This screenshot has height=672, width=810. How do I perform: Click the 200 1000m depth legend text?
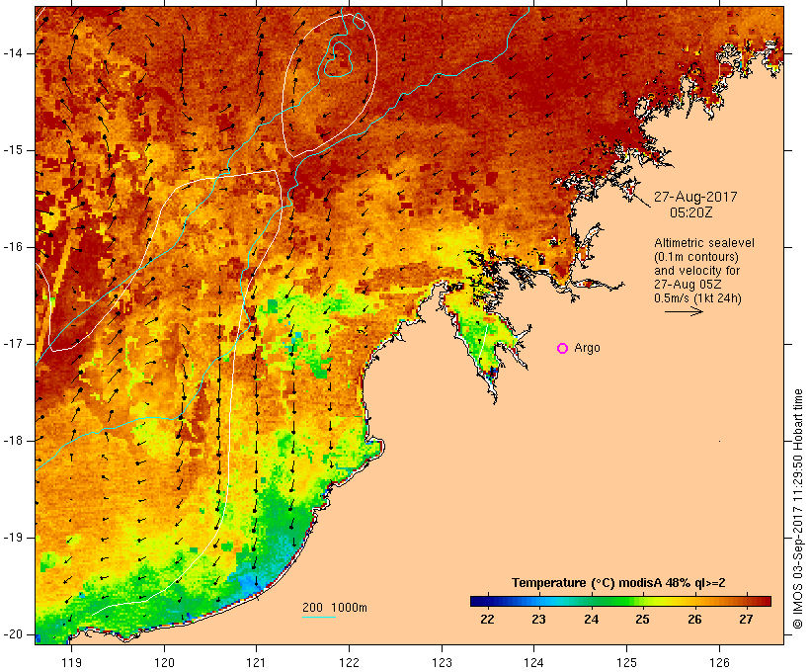pos(335,608)
